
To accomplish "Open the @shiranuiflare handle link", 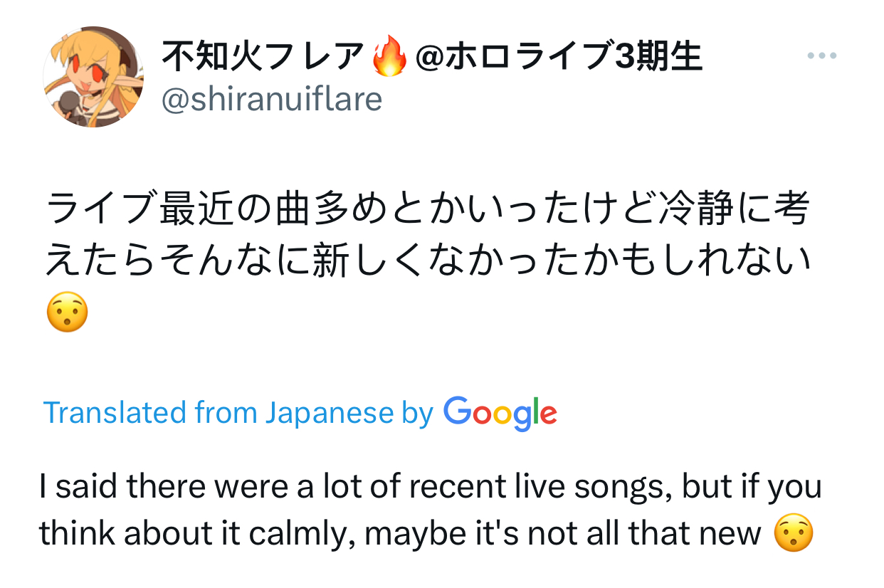I will point(272,100).
